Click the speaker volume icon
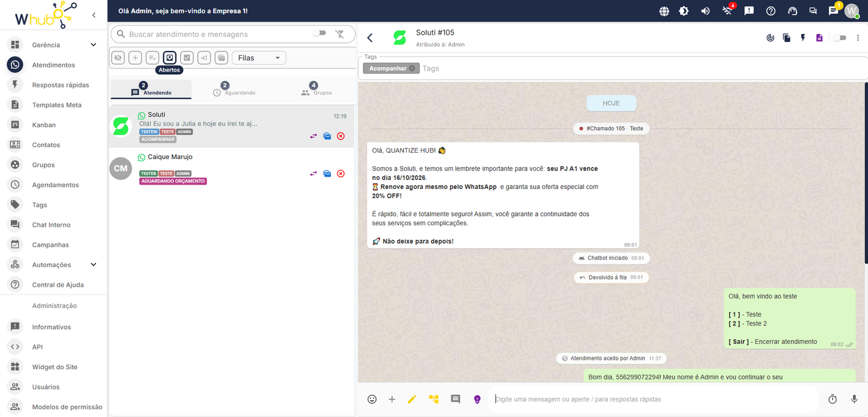Screen dimensions: 868x417 click(705, 11)
